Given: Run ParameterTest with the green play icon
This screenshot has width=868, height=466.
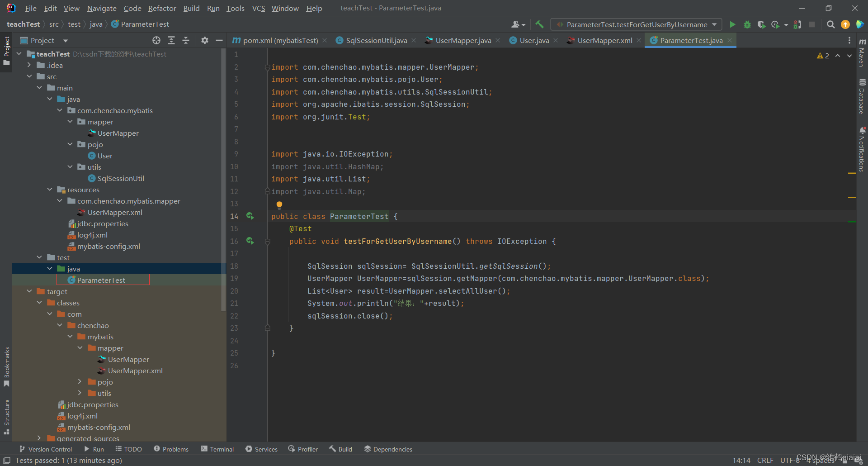Looking at the screenshot, I should pos(732,24).
